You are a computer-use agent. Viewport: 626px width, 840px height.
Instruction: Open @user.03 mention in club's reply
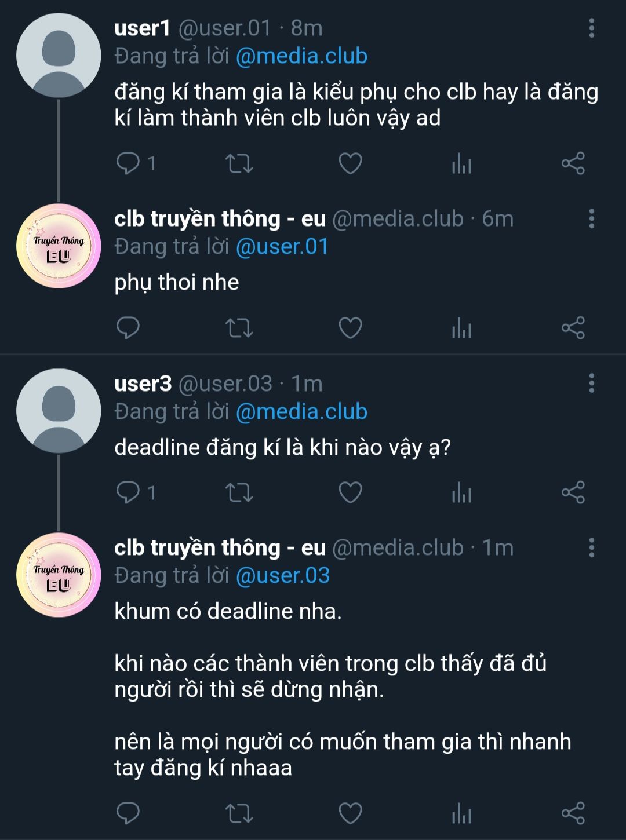pyautogui.click(x=283, y=576)
